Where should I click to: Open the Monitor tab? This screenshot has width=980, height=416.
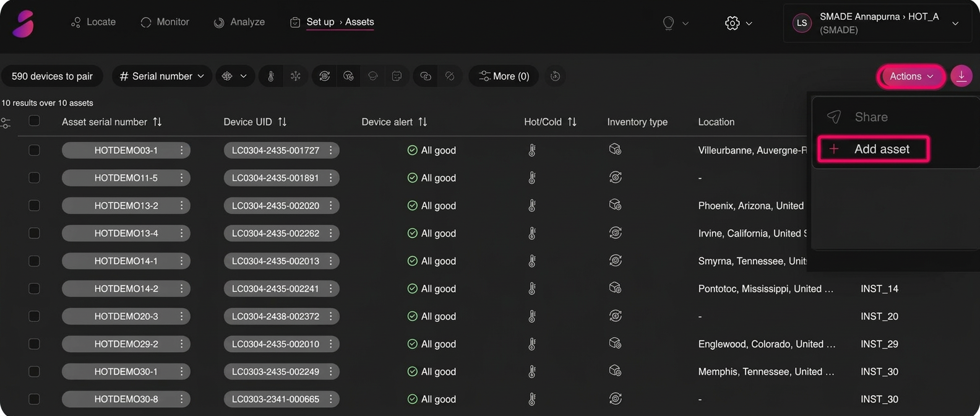(165, 22)
